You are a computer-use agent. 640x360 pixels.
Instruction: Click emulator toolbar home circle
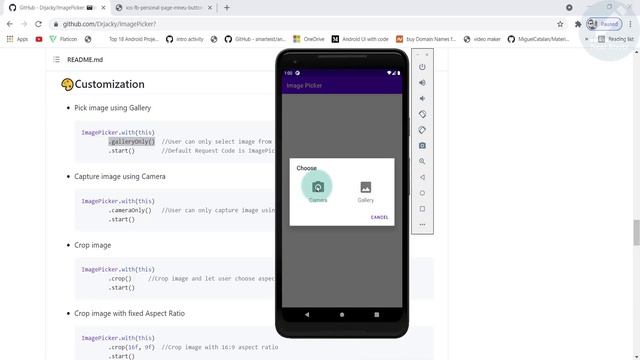click(x=422, y=193)
